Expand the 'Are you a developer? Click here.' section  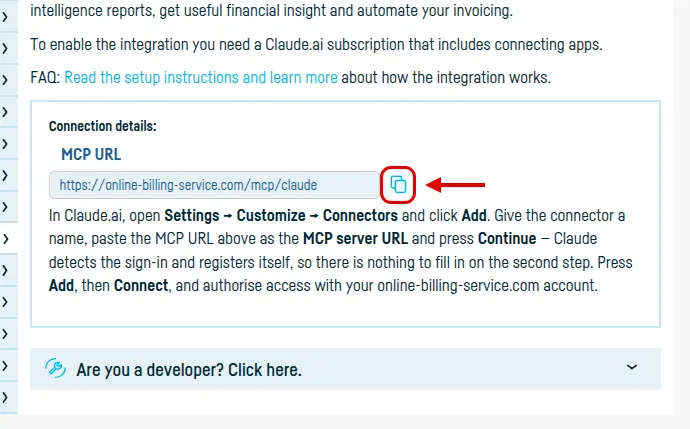tap(345, 369)
